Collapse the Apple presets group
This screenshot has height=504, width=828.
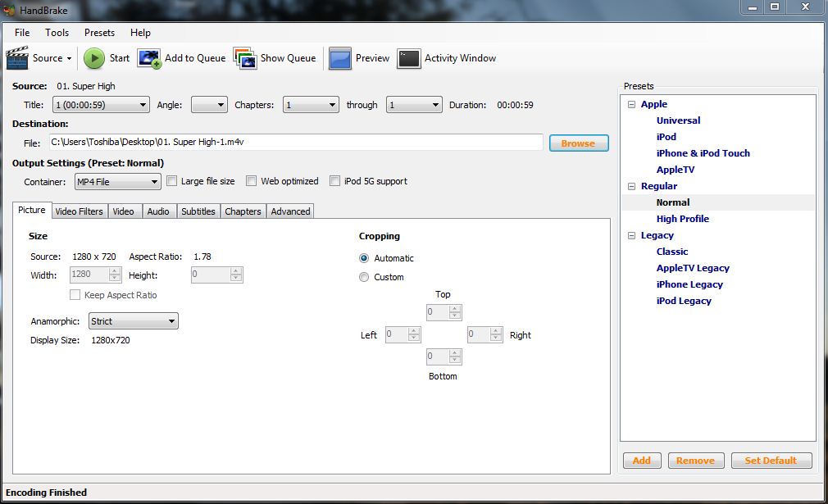coord(631,105)
